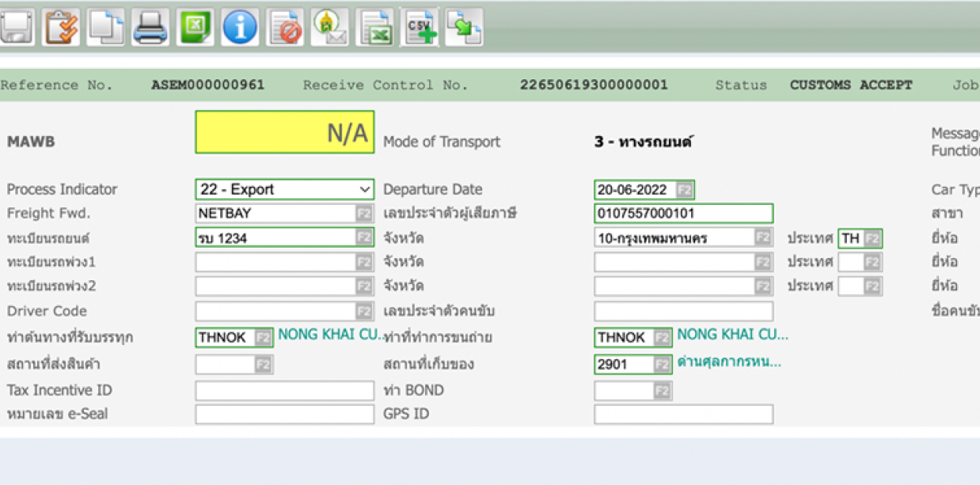This screenshot has width=980, height=485.
Task: Click the cancel document icon
Action: click(285, 28)
